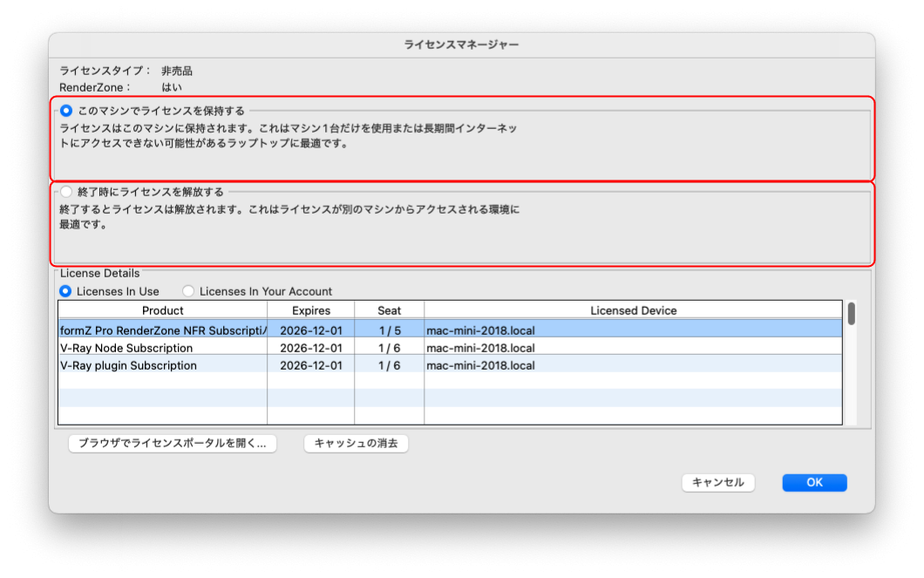Select the このマシンでライセンスを保持する radio button
The height and width of the screenshot is (578, 924).
[66, 111]
